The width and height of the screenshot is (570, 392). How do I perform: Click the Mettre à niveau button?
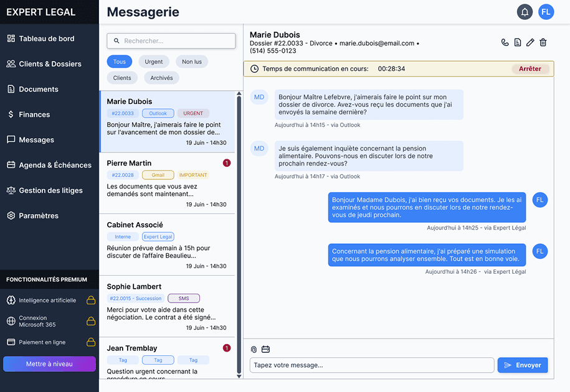tap(49, 364)
